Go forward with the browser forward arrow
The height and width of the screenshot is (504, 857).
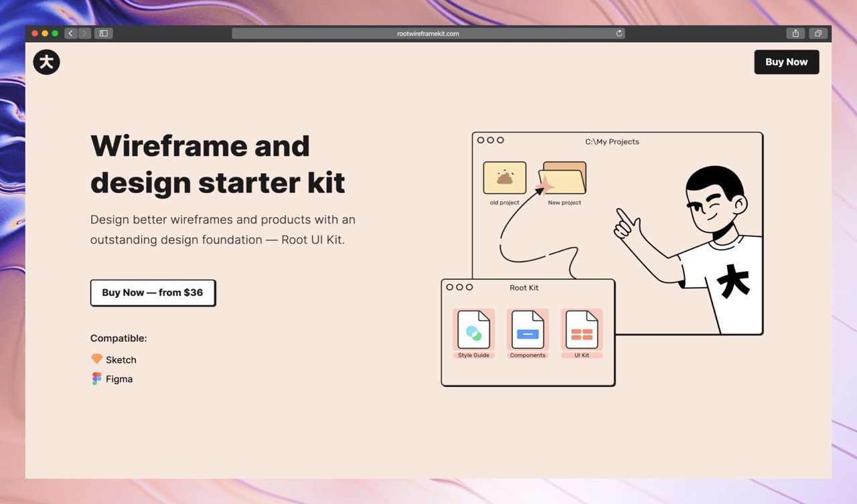(x=85, y=33)
